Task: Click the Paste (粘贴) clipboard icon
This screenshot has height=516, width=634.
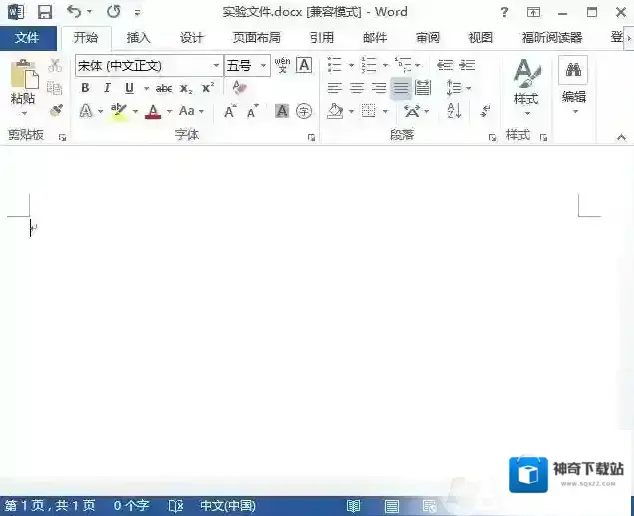Action: coord(24,80)
